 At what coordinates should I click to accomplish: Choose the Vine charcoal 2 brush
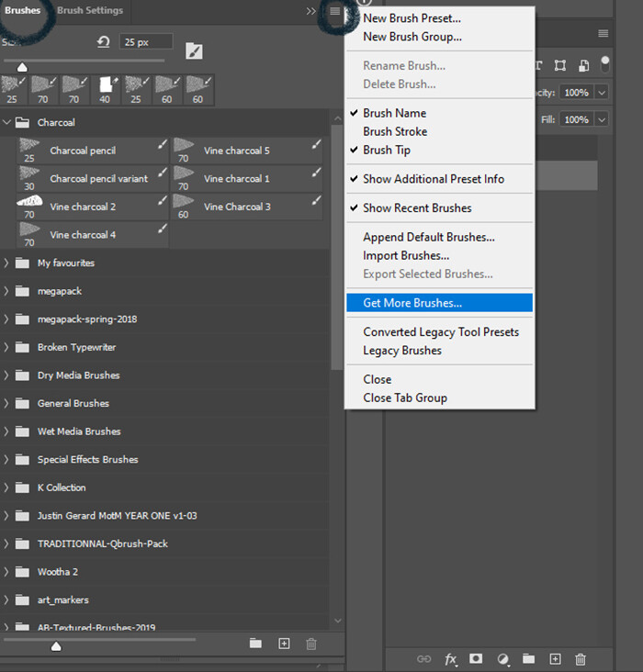tap(92, 207)
